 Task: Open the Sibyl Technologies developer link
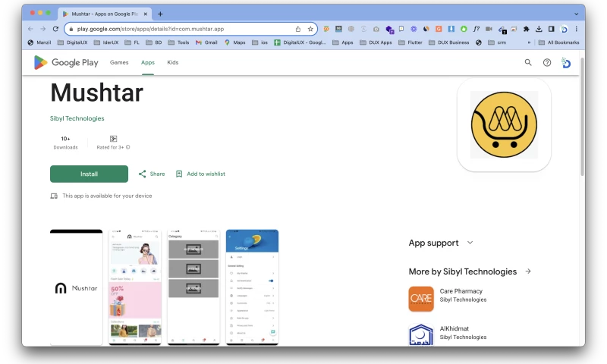(77, 118)
